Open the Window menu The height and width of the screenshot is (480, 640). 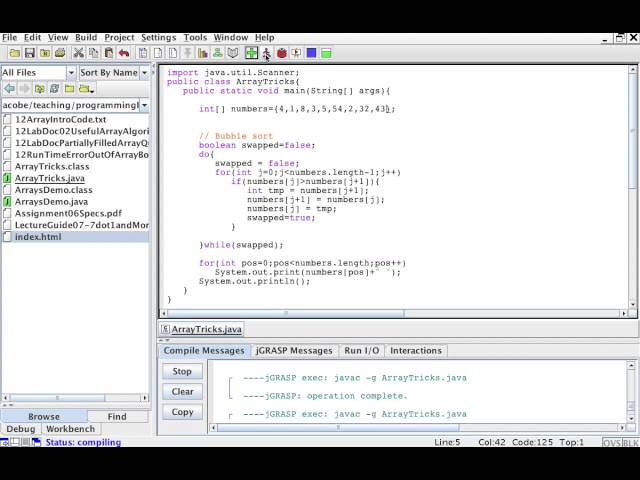pyautogui.click(x=231, y=38)
